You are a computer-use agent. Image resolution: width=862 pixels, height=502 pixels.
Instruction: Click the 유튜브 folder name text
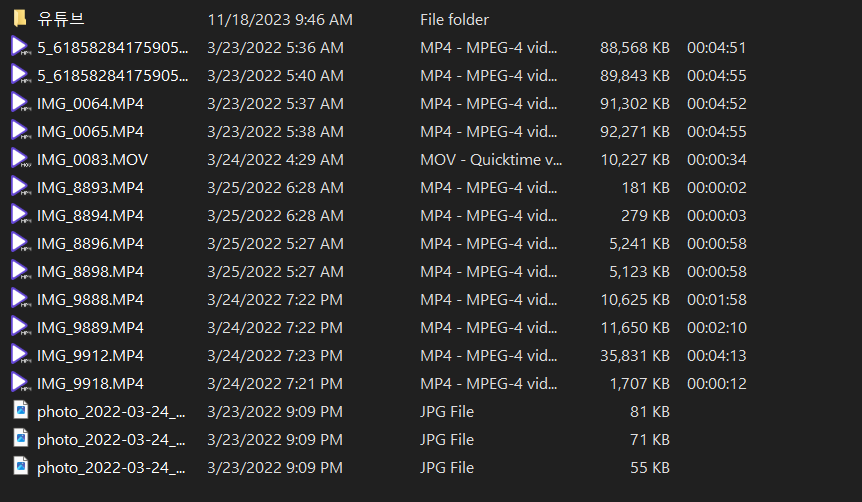point(60,19)
